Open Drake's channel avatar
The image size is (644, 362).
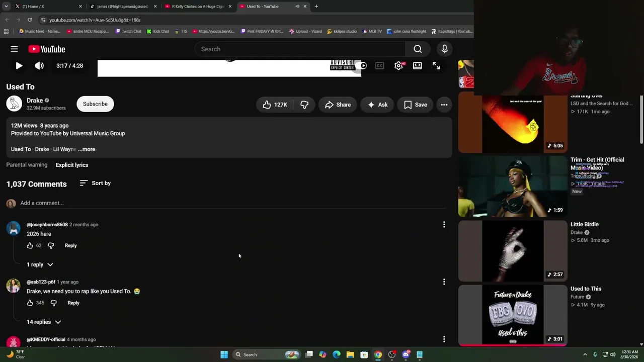[x=14, y=104]
